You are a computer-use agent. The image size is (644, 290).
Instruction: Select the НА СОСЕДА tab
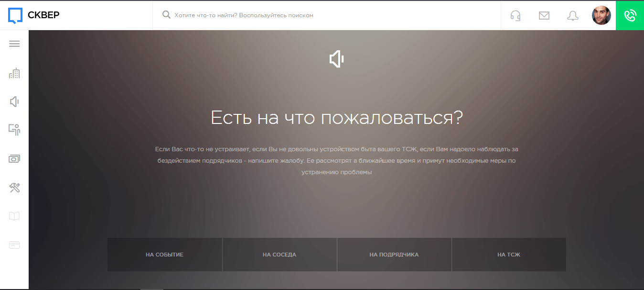279,255
